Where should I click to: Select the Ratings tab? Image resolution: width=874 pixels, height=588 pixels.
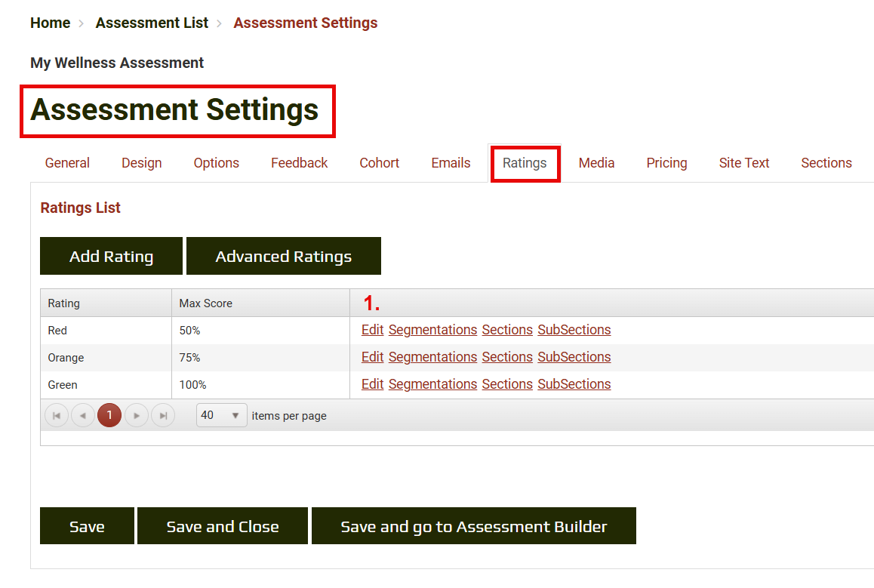click(x=525, y=163)
